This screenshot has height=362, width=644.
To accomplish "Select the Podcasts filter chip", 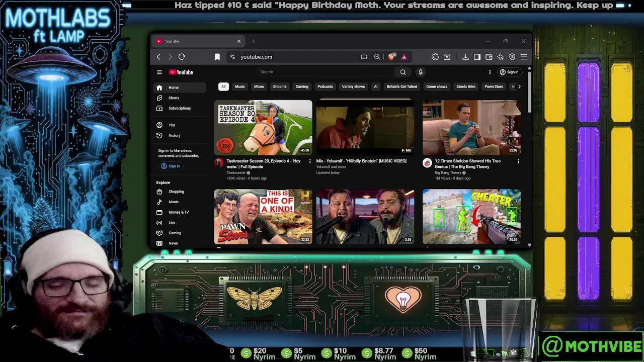I will (325, 86).
